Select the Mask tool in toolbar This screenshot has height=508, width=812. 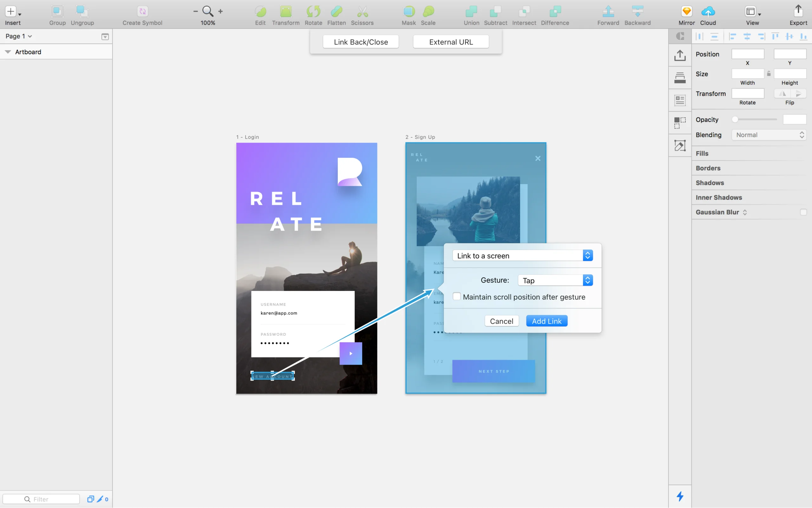(x=408, y=12)
